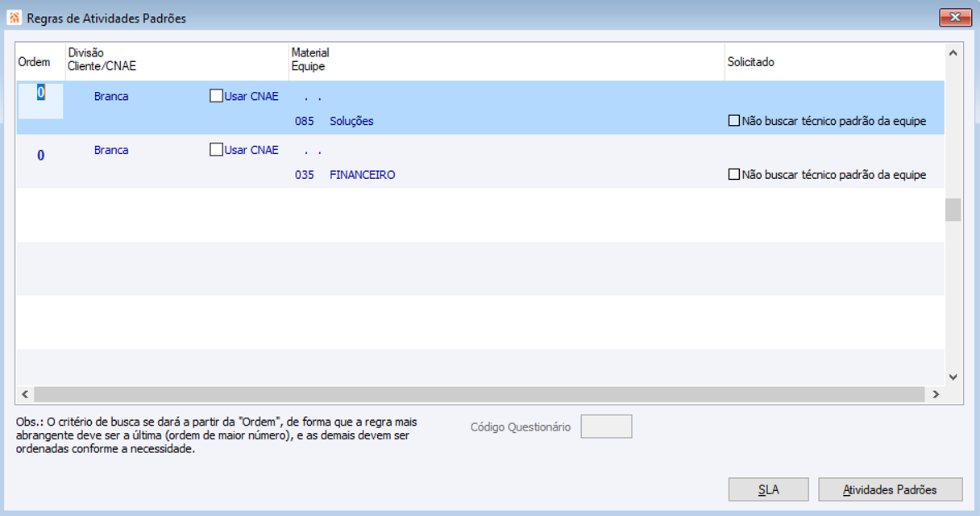Image resolution: width=980 pixels, height=516 pixels.
Task: Click team code 035
Action: pyautogui.click(x=305, y=174)
